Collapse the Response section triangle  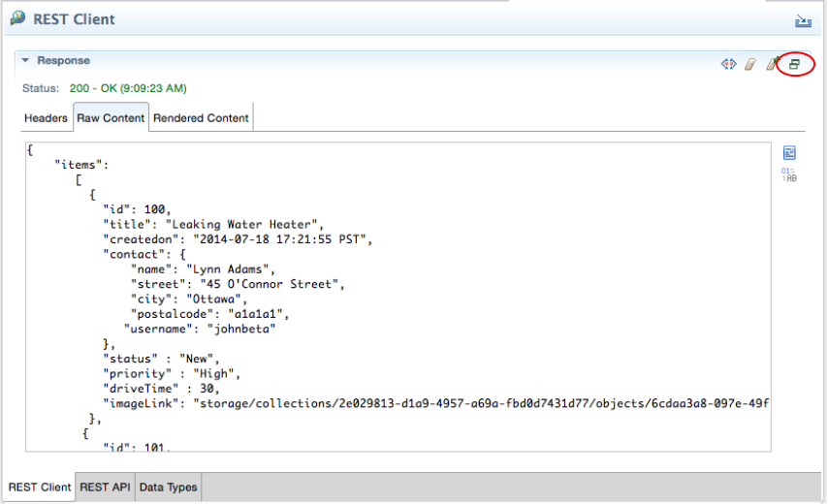coord(25,60)
